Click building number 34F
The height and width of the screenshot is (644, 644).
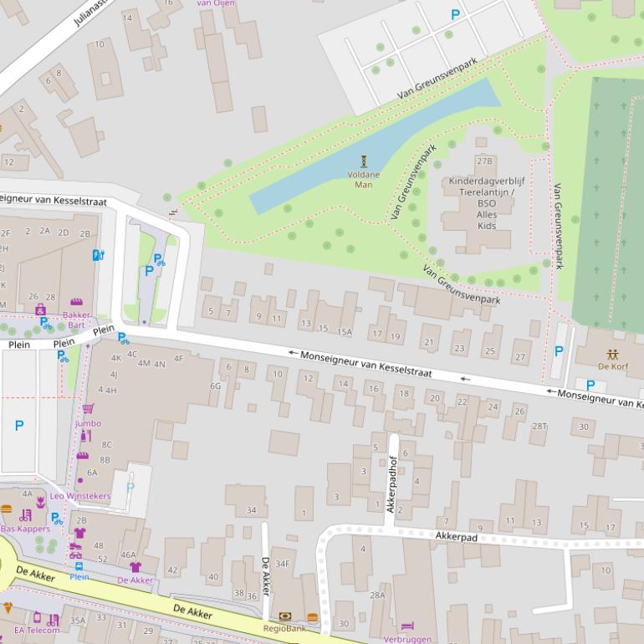point(282,564)
